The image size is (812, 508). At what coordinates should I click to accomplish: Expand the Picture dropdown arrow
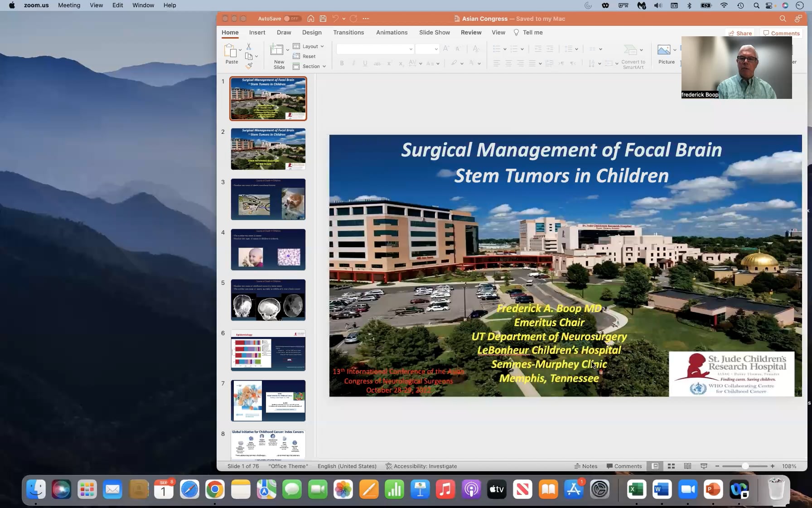pos(675,50)
